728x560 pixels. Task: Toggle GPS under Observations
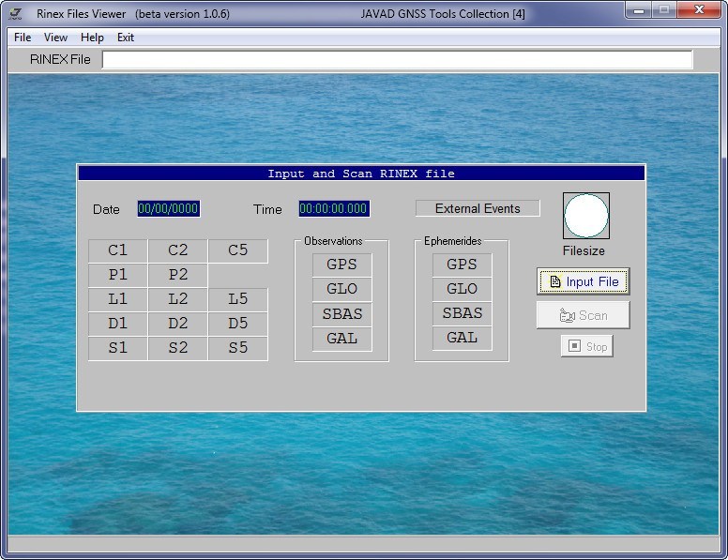341,265
